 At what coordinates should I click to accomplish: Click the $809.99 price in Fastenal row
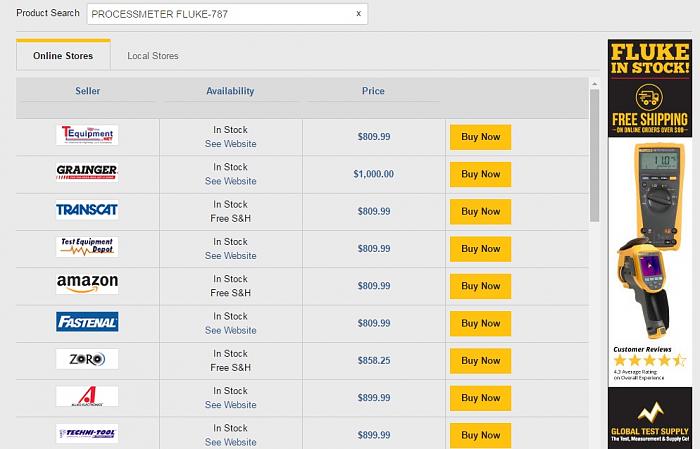[374, 323]
